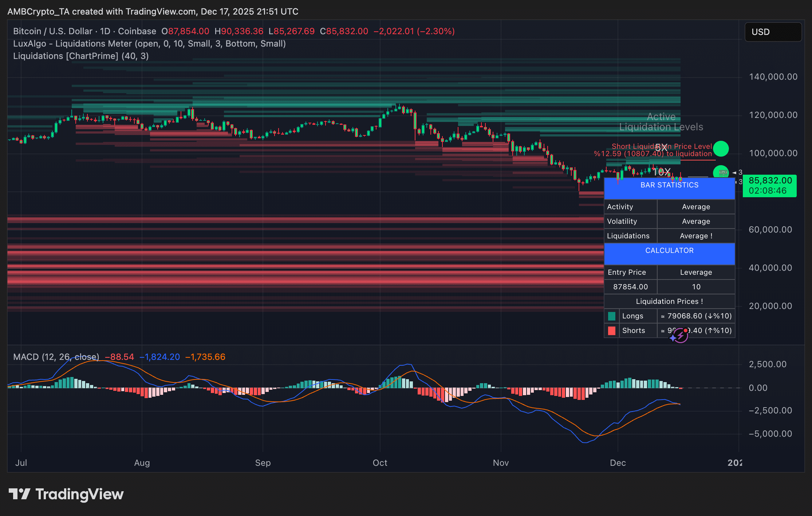Click the BAR STATISTICS header
This screenshot has height=516, width=812.
669,185
